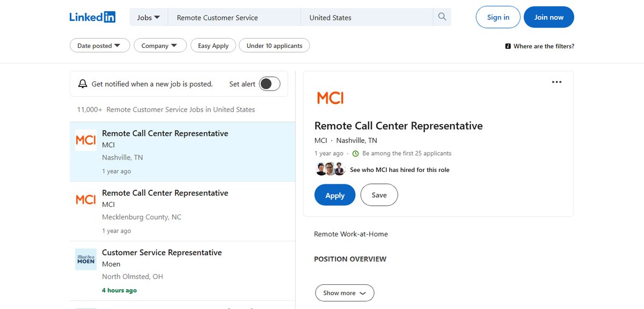Viewport: 644px width, 309px height.
Task: Expand the Date posted filter dropdown
Action: tap(100, 46)
